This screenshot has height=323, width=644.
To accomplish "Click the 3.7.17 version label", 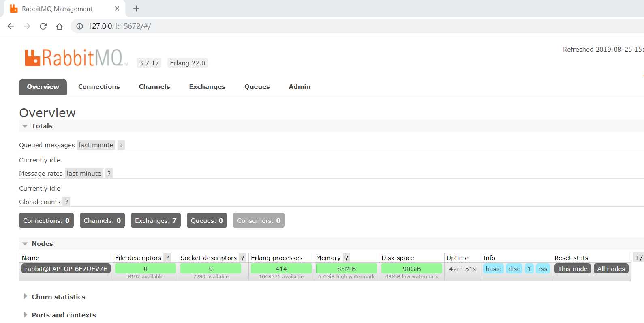I will point(149,63).
